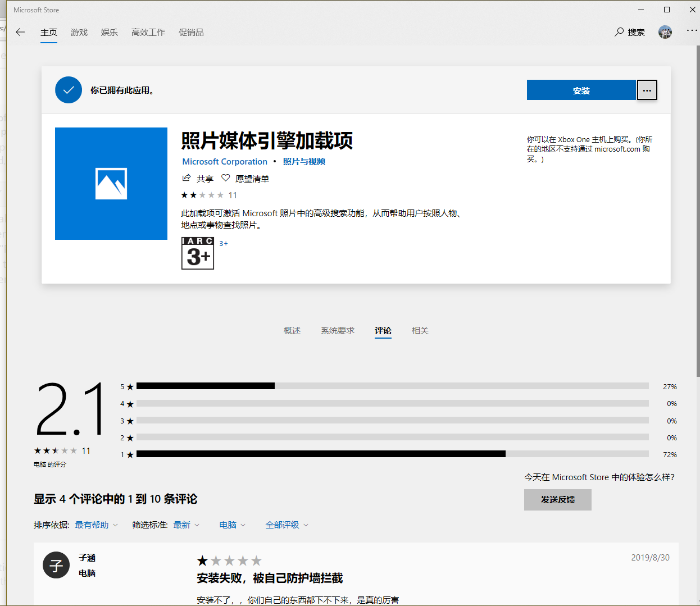Open the 游戏 tab

point(79,33)
